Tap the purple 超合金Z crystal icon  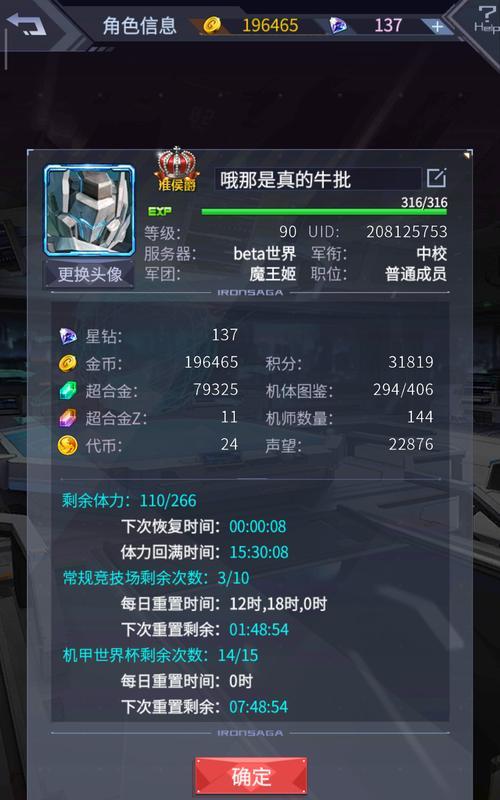tap(67, 418)
